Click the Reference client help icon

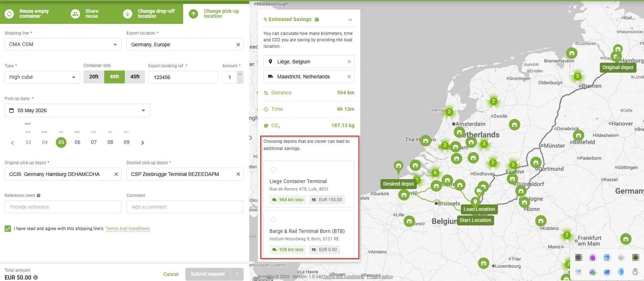click(x=38, y=196)
